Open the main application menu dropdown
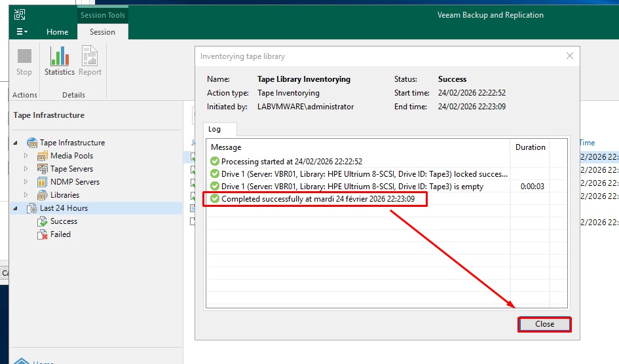619x364 pixels. [22, 31]
